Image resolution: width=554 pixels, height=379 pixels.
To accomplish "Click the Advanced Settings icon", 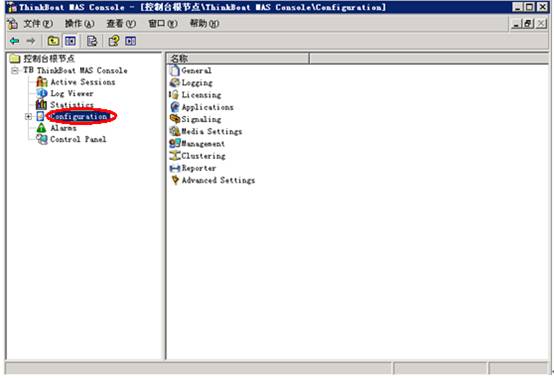I will [x=175, y=180].
